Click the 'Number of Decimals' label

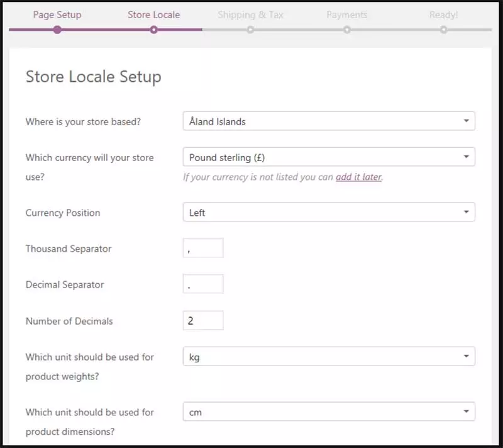pyautogui.click(x=69, y=322)
